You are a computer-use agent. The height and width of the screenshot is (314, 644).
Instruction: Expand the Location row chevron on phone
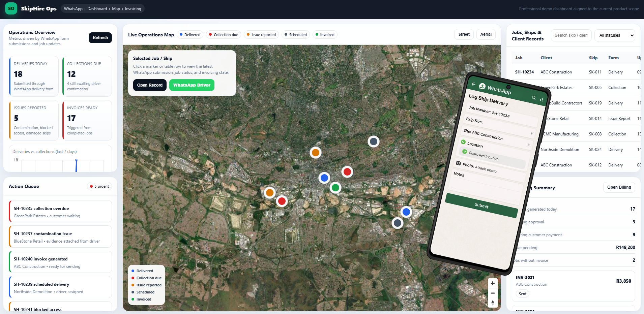tap(529, 145)
